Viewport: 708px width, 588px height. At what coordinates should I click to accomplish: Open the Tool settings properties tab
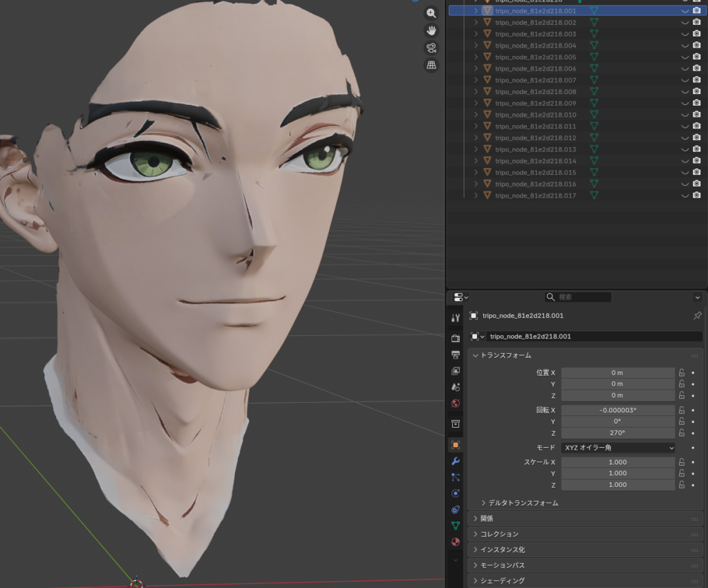(456, 318)
